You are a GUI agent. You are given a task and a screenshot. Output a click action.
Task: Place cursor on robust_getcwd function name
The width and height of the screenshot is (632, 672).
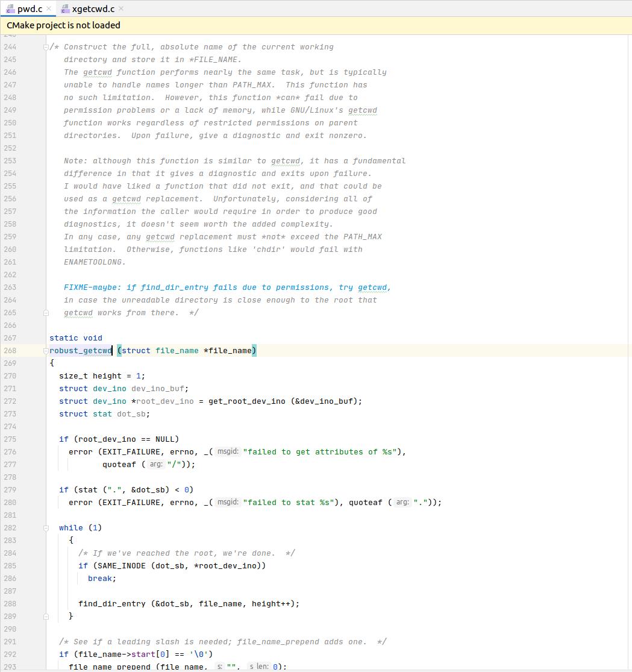(x=81, y=351)
